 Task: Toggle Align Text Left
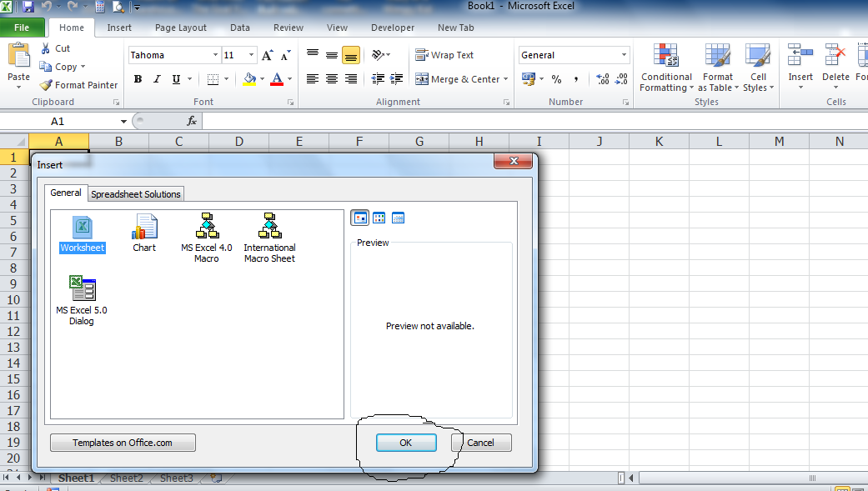312,79
